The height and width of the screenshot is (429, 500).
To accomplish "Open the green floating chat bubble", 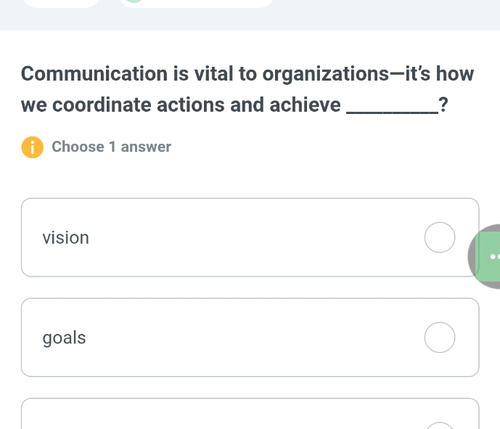I will pos(489,257).
